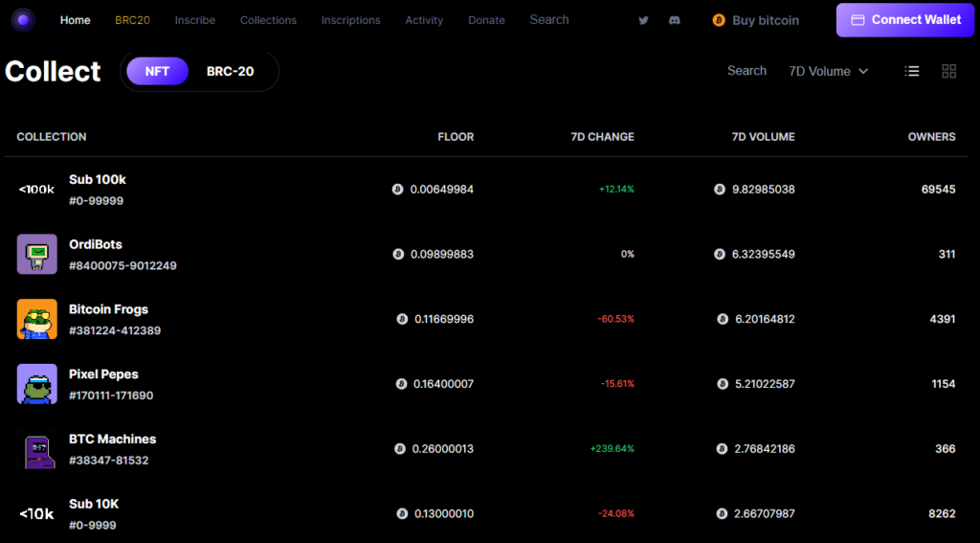The image size is (980, 543).
Task: Click bitcoin icon beside volume 6.32395549
Action: tap(720, 254)
